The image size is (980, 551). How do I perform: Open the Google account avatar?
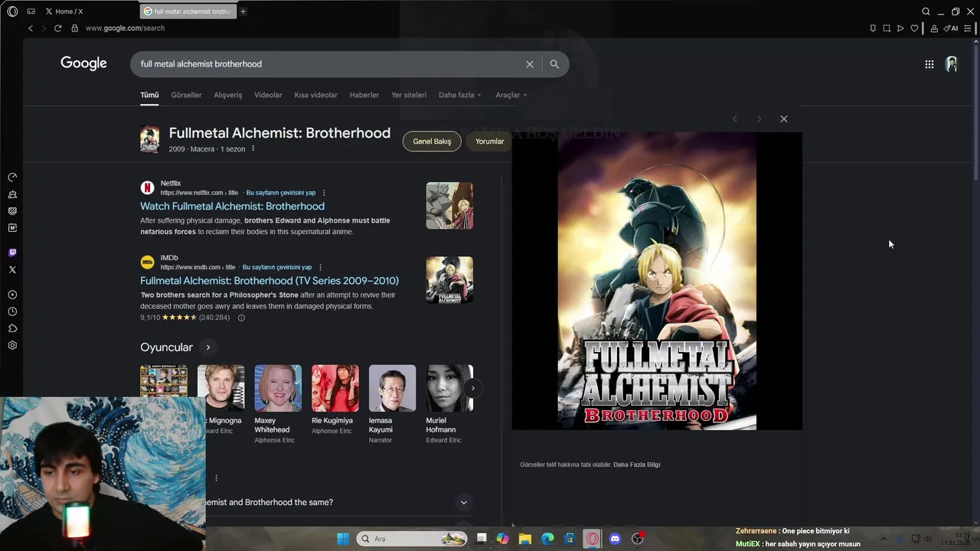(x=952, y=64)
